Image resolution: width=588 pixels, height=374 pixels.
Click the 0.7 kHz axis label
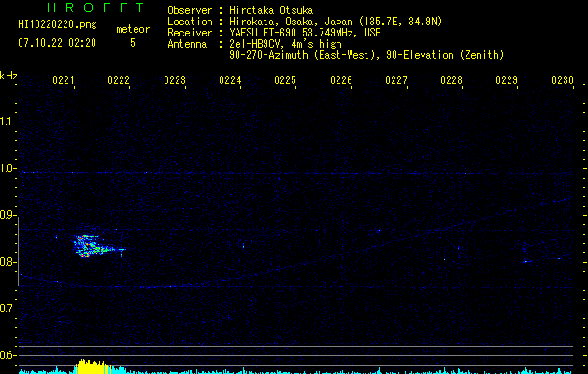7,309
